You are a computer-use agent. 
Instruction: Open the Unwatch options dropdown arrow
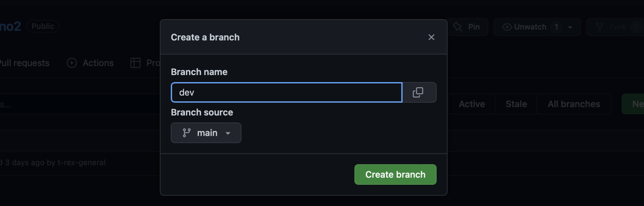click(x=570, y=27)
